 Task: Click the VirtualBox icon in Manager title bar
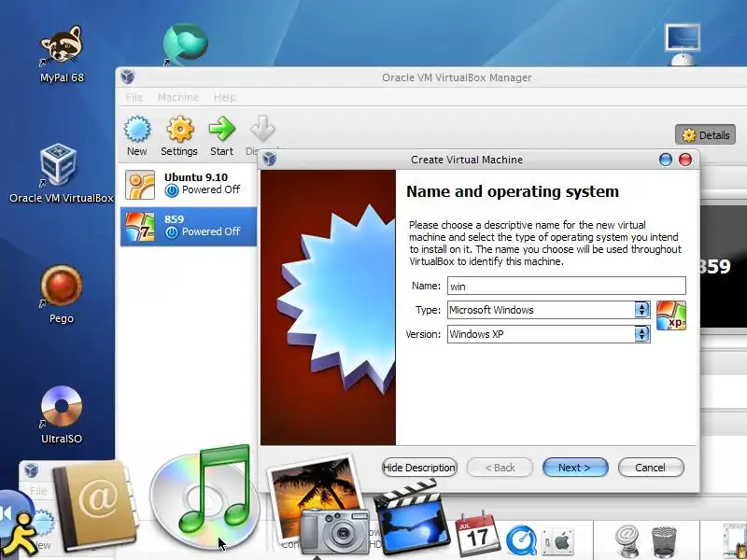pyautogui.click(x=127, y=77)
